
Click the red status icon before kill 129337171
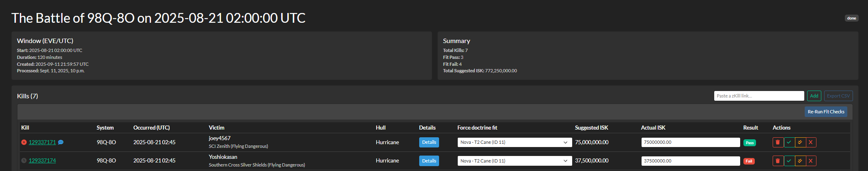(24, 142)
